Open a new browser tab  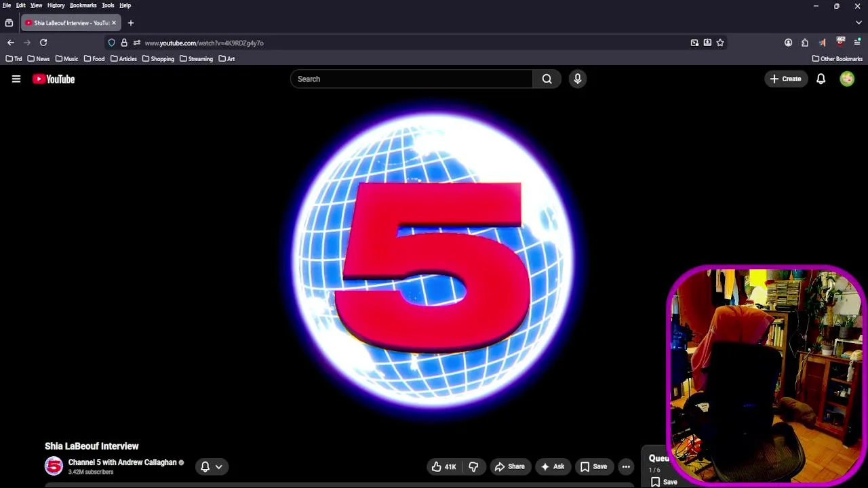tap(131, 23)
